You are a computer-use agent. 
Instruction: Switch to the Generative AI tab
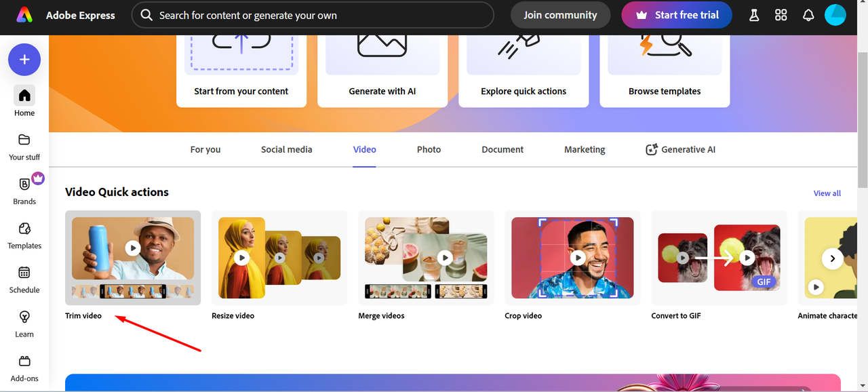pyautogui.click(x=680, y=149)
